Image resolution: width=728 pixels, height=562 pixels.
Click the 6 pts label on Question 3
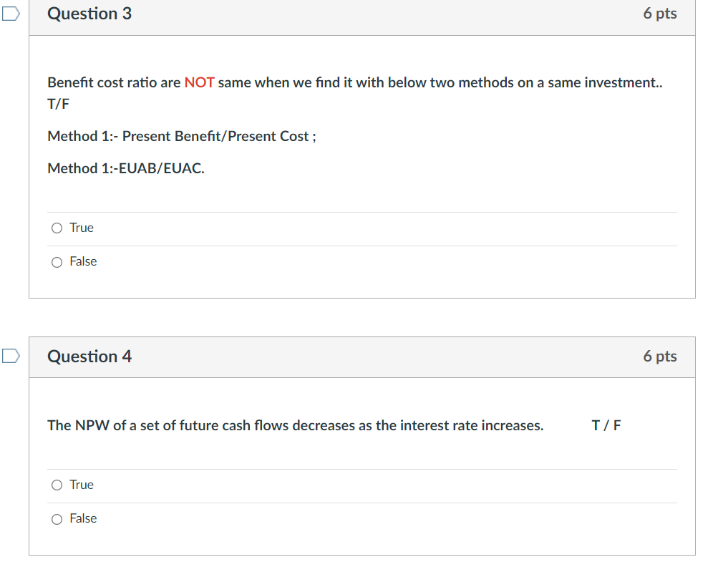pyautogui.click(x=660, y=13)
